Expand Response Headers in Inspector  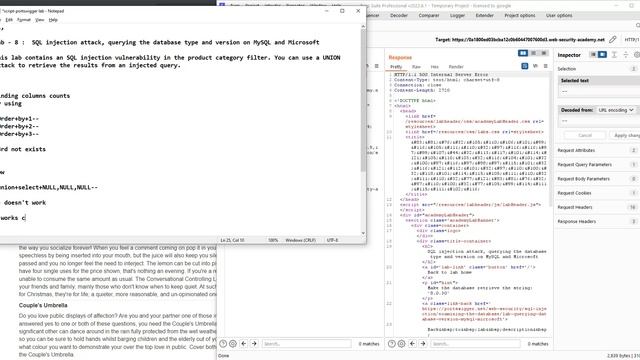tap(597, 221)
